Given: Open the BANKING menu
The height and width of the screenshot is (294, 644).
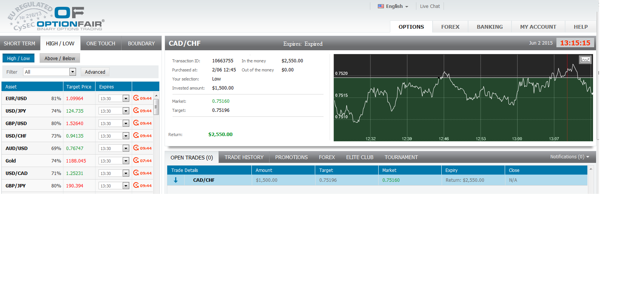Looking at the screenshot, I should [490, 27].
